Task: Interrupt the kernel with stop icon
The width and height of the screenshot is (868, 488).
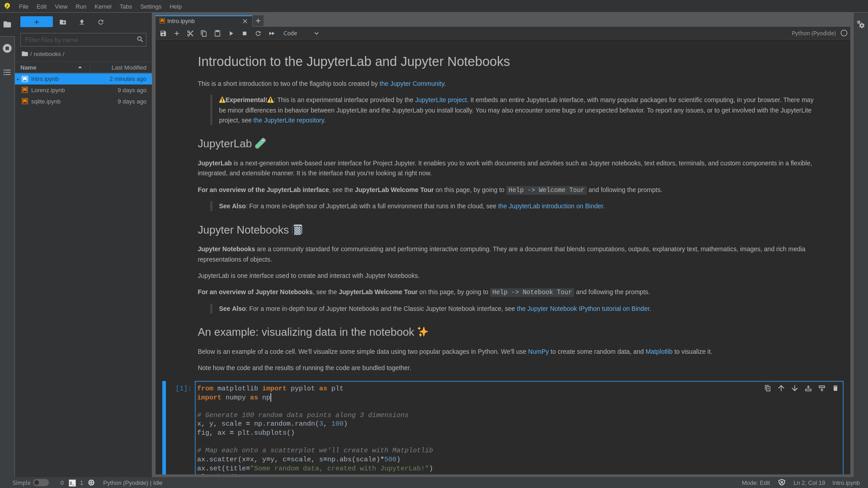Action: click(x=244, y=33)
